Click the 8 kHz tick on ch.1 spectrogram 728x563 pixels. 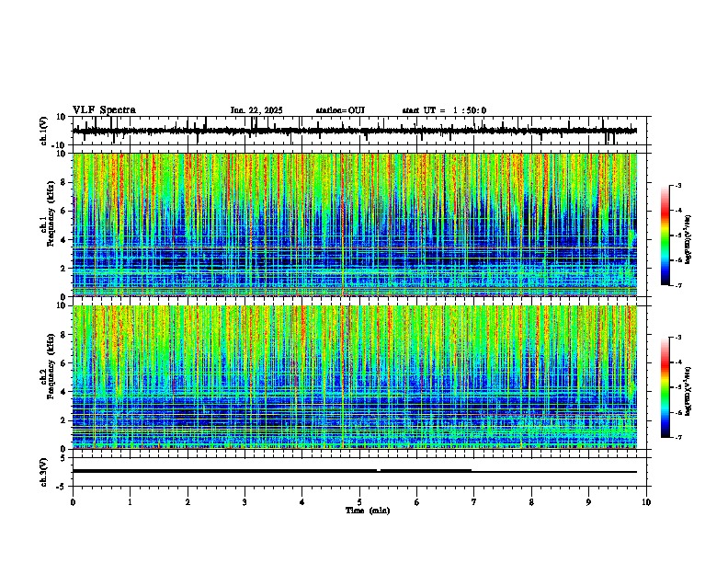65,182
